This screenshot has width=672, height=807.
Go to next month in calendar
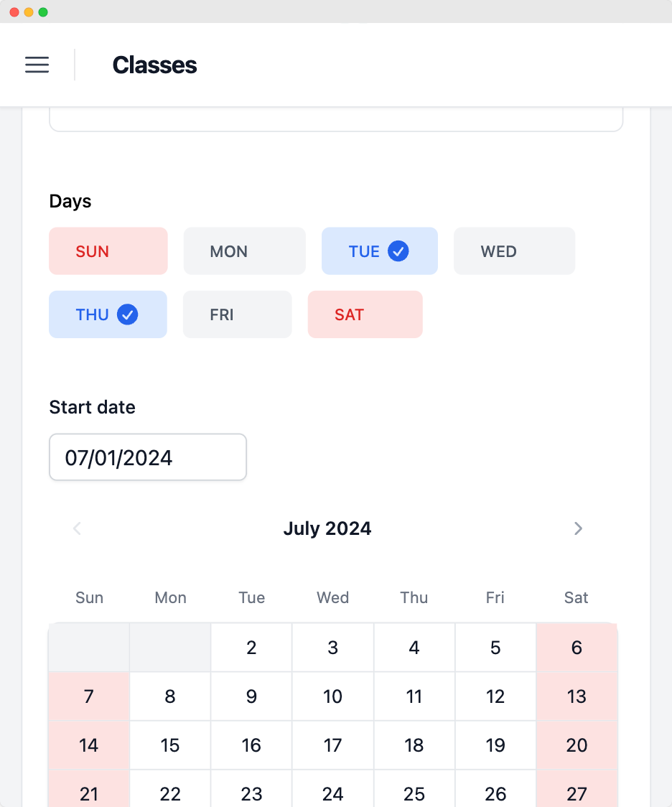(578, 529)
